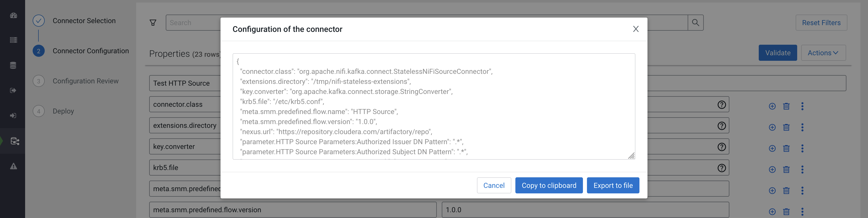Close the connector configuration dialog
This screenshot has width=868, height=218.
635,29
